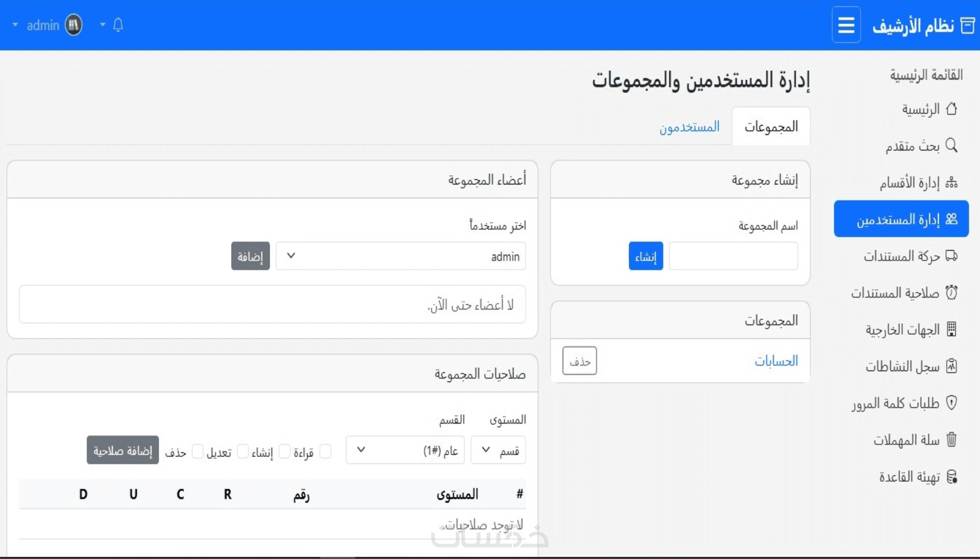Image resolution: width=980 pixels, height=559 pixels.
Task: Enable the تعديل permission checkbox
Action: click(x=243, y=451)
